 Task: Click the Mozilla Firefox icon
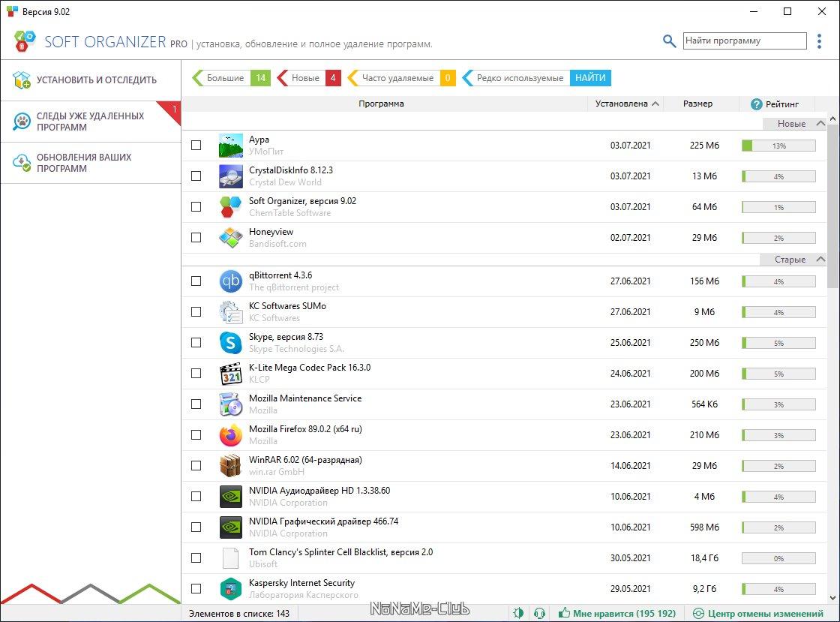coord(230,435)
